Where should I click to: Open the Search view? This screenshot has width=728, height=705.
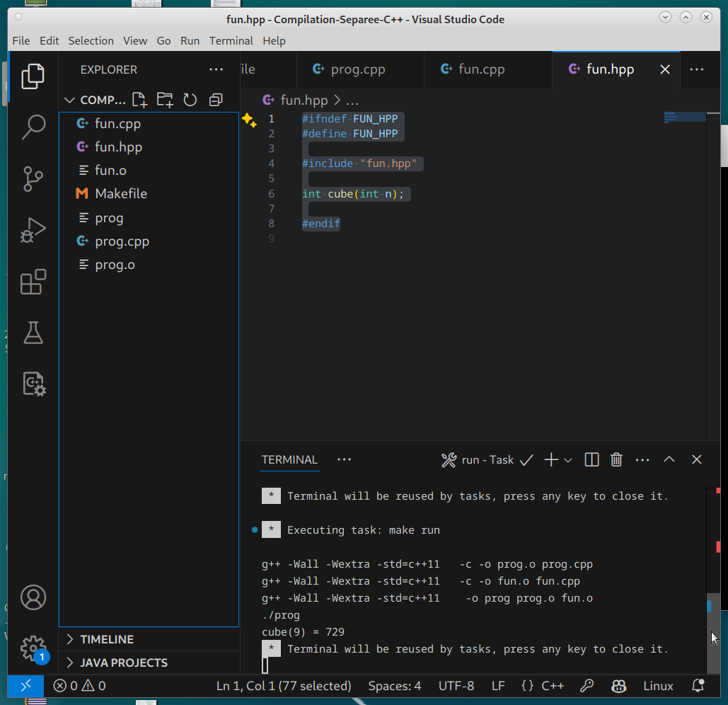[x=33, y=127]
